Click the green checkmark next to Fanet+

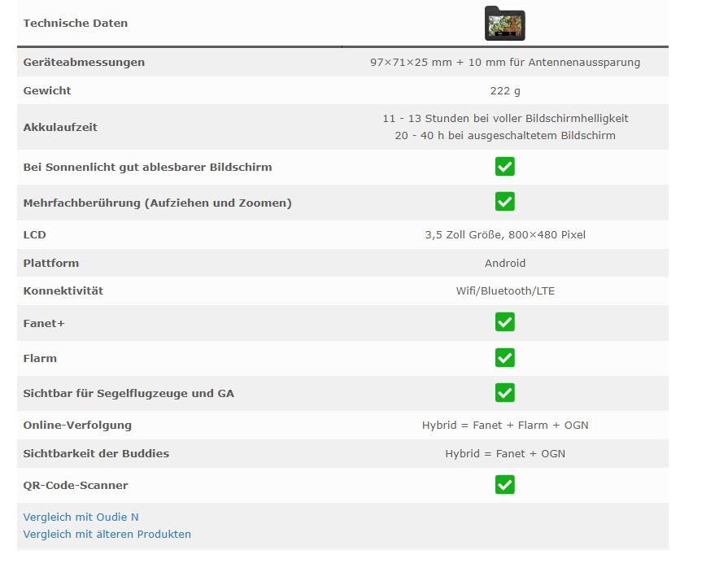click(504, 322)
